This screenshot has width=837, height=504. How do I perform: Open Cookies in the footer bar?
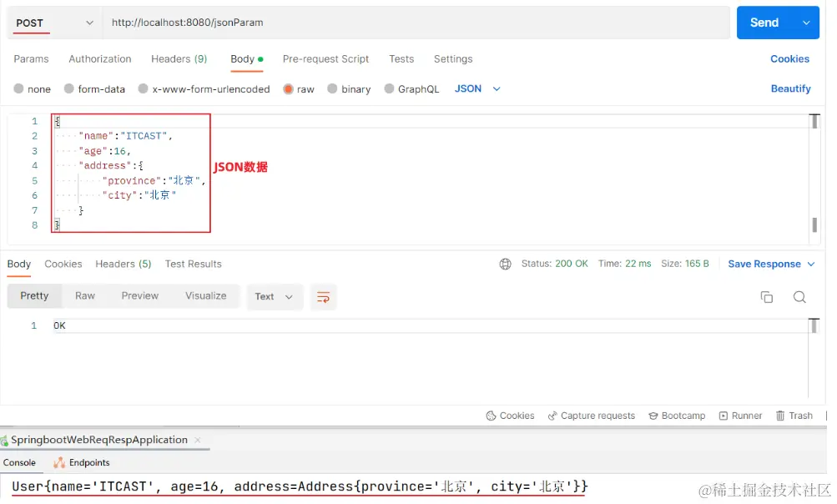[511, 416]
